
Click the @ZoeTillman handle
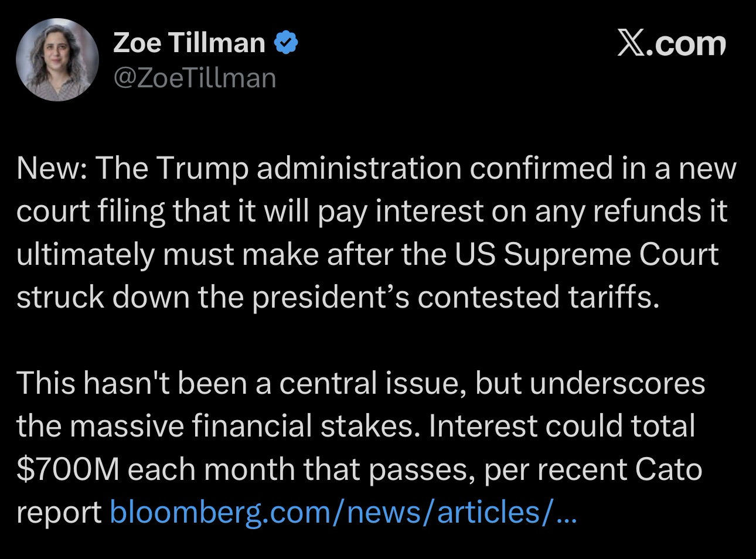(x=194, y=78)
